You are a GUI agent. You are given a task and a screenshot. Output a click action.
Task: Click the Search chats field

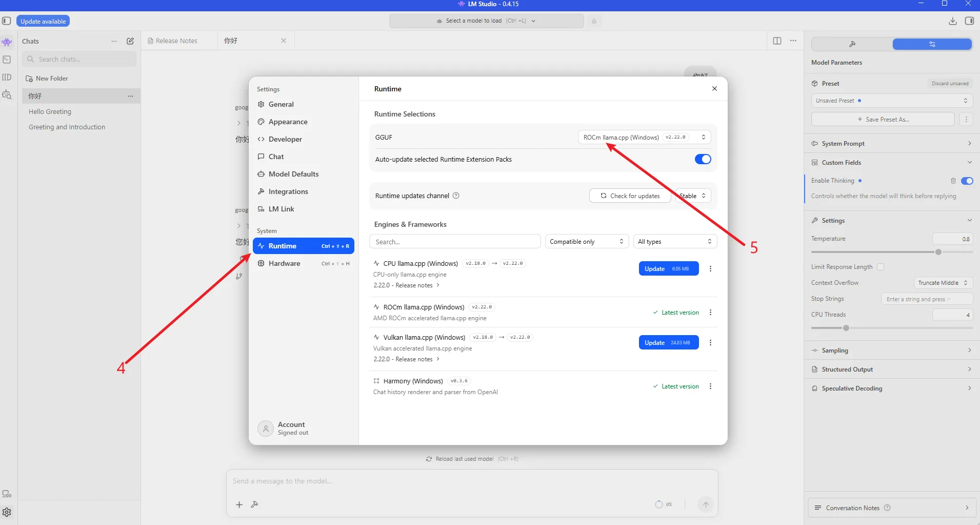coord(79,59)
